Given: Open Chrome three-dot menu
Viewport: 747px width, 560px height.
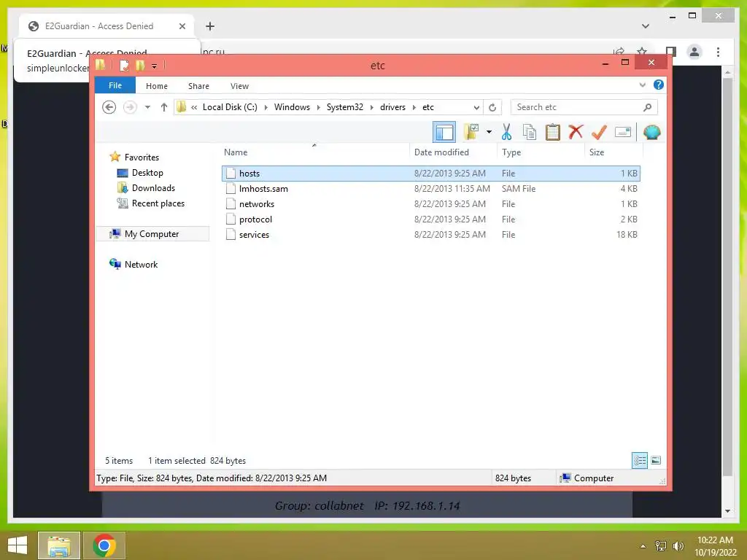Looking at the screenshot, I should point(718,52).
